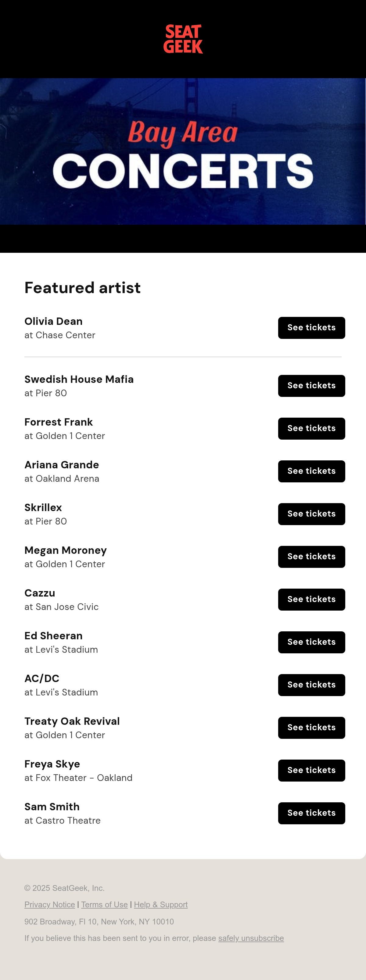See tickets for Forrest Frank
Viewport: 366px width, 980px height.
[311, 429]
